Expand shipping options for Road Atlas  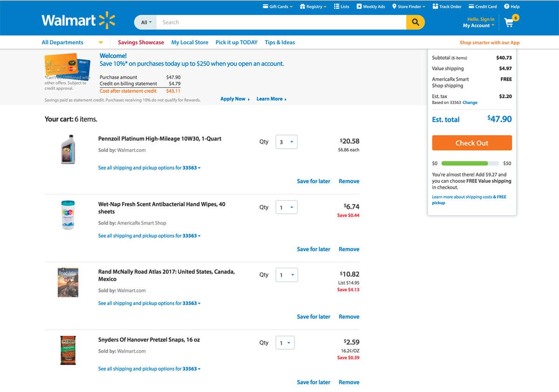pyautogui.click(x=149, y=303)
